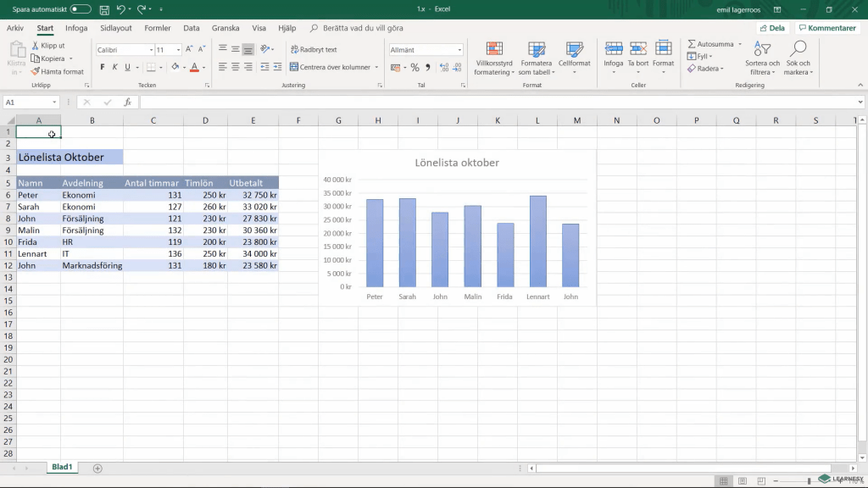
Task: Open the Data ribbon tab
Action: (191, 28)
